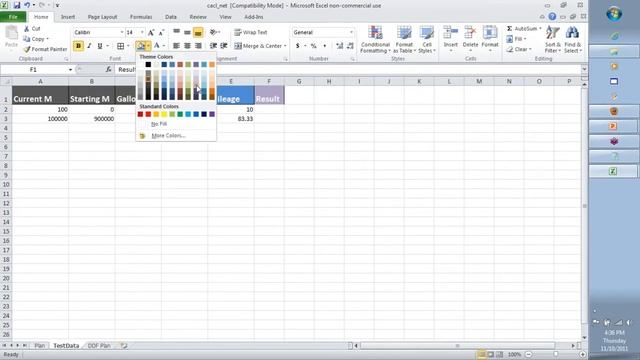The width and height of the screenshot is (640, 360).
Task: Open the General number format dropdown
Action: click(x=351, y=32)
